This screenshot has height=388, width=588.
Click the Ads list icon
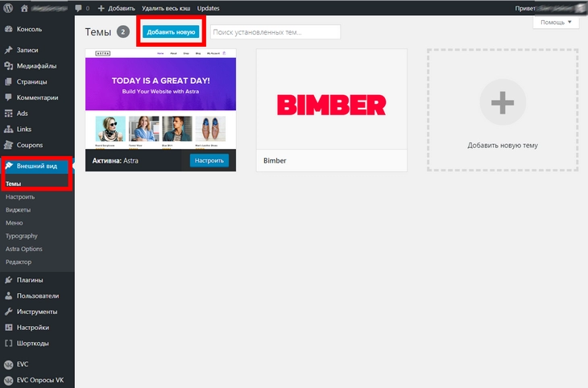pos(9,114)
